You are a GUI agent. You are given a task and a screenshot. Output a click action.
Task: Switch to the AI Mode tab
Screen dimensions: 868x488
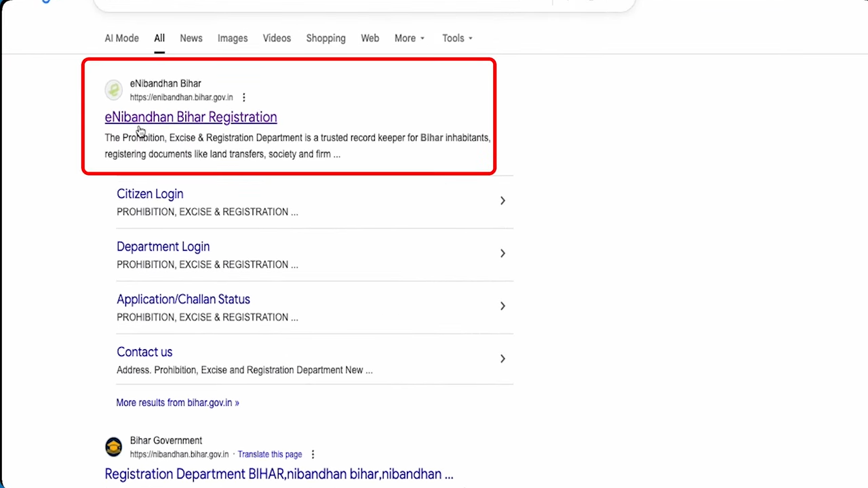click(x=121, y=39)
